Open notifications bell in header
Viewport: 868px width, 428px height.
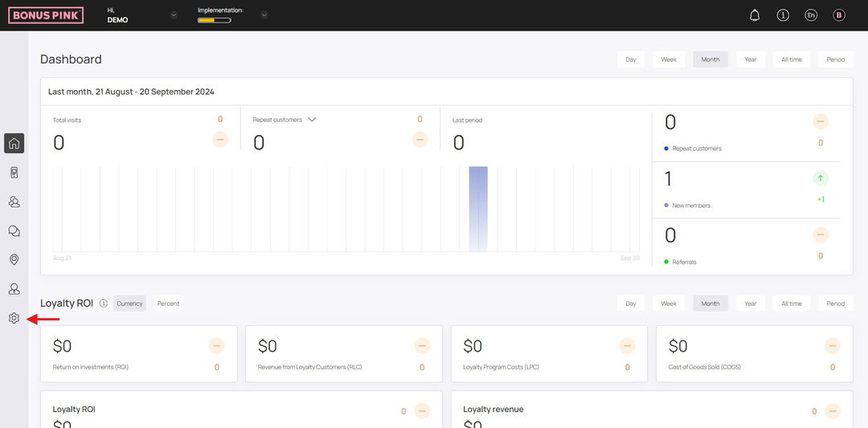click(x=755, y=15)
